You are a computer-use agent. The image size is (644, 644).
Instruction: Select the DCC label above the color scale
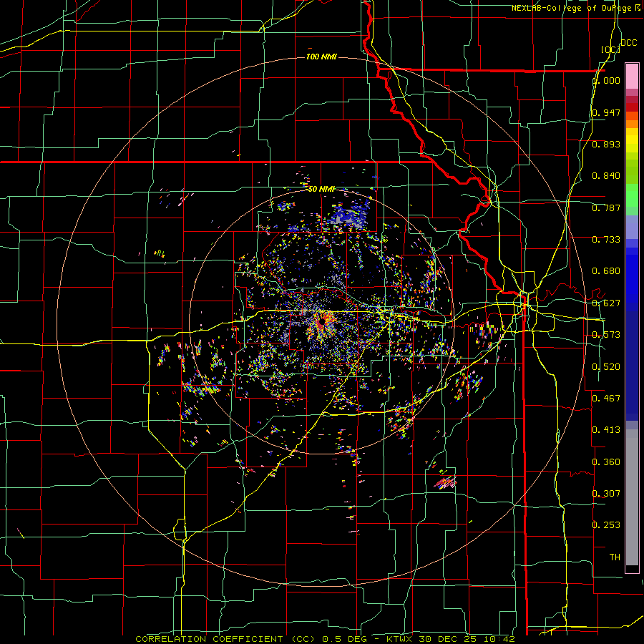pos(628,43)
